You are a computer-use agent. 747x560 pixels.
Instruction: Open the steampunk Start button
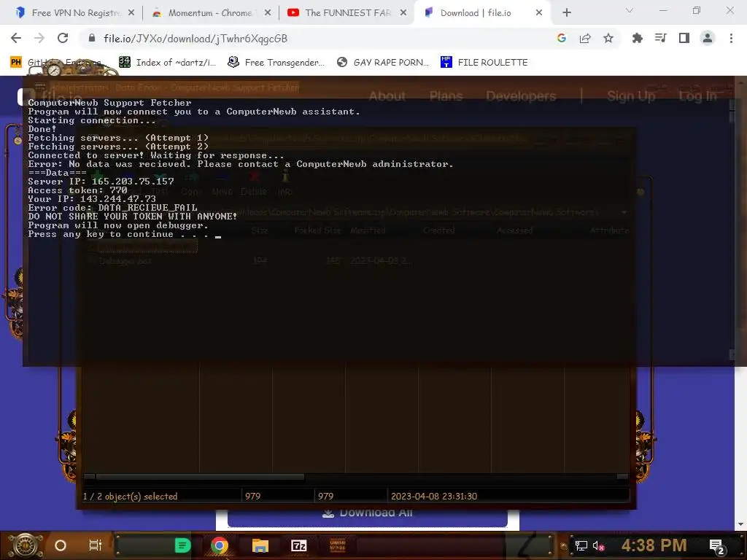tap(26, 545)
